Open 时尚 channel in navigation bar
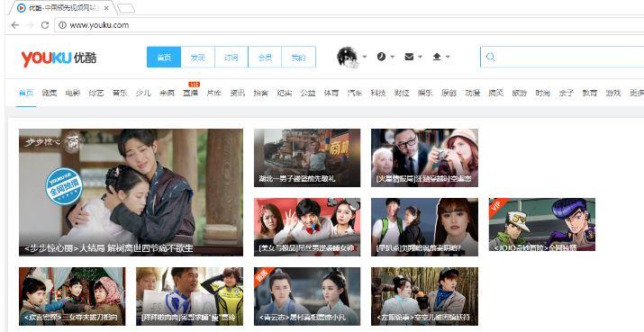This screenshot has width=644, height=332. (542, 94)
